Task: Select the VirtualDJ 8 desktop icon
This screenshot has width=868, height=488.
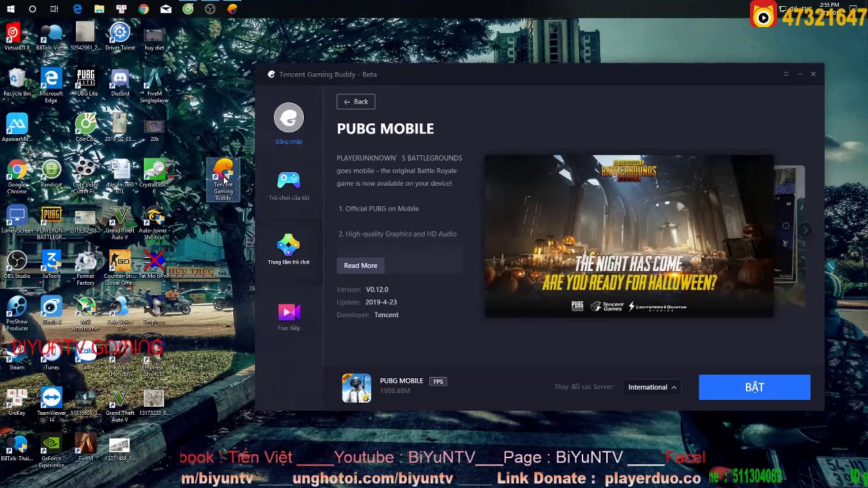Action: click(17, 37)
